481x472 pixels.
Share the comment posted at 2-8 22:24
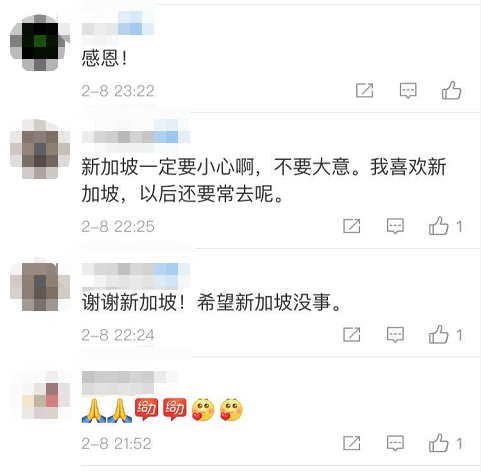(352, 334)
